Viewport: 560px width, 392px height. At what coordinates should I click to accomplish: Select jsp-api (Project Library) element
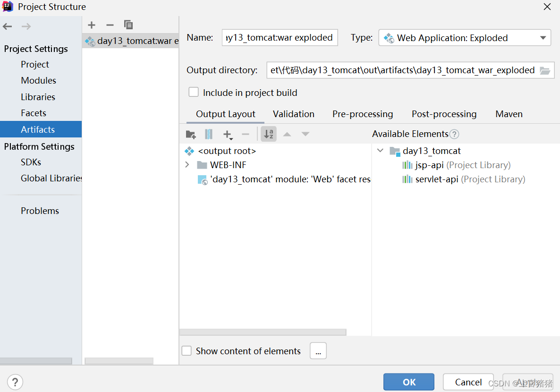coord(457,165)
